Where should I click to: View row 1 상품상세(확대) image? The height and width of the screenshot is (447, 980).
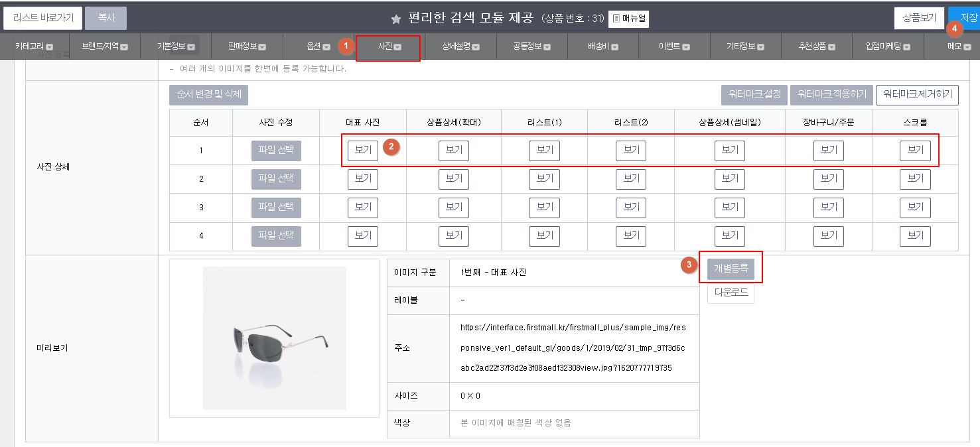[x=454, y=151]
